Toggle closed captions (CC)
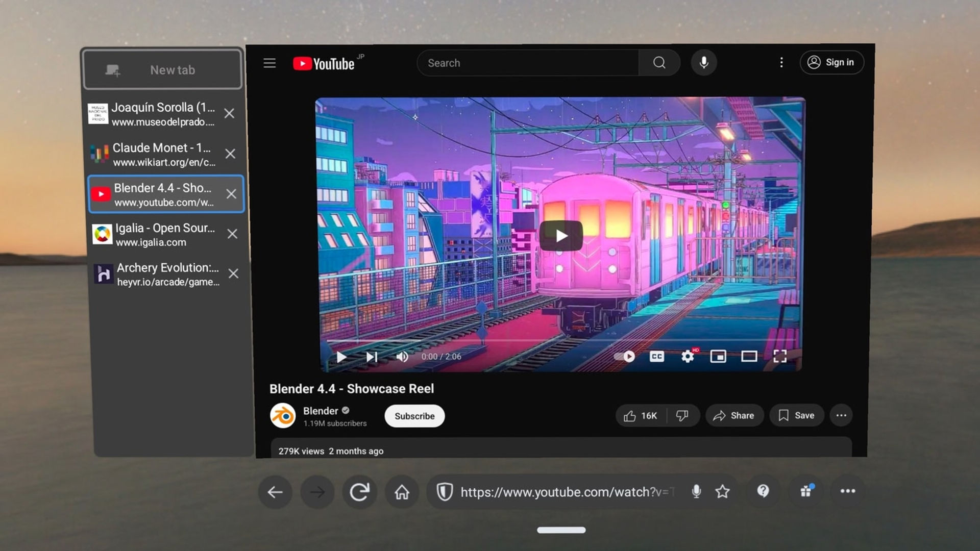Image resolution: width=980 pixels, height=551 pixels. point(657,356)
